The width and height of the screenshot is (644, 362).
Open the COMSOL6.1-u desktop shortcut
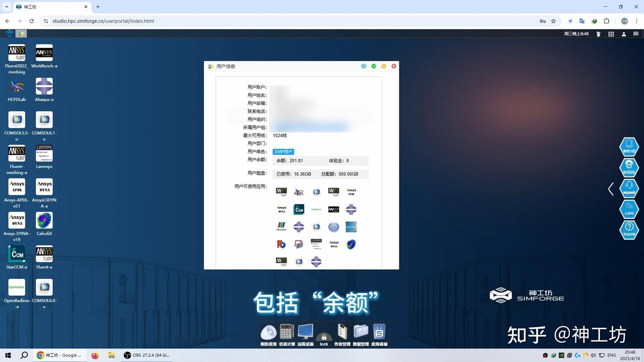(x=44, y=120)
